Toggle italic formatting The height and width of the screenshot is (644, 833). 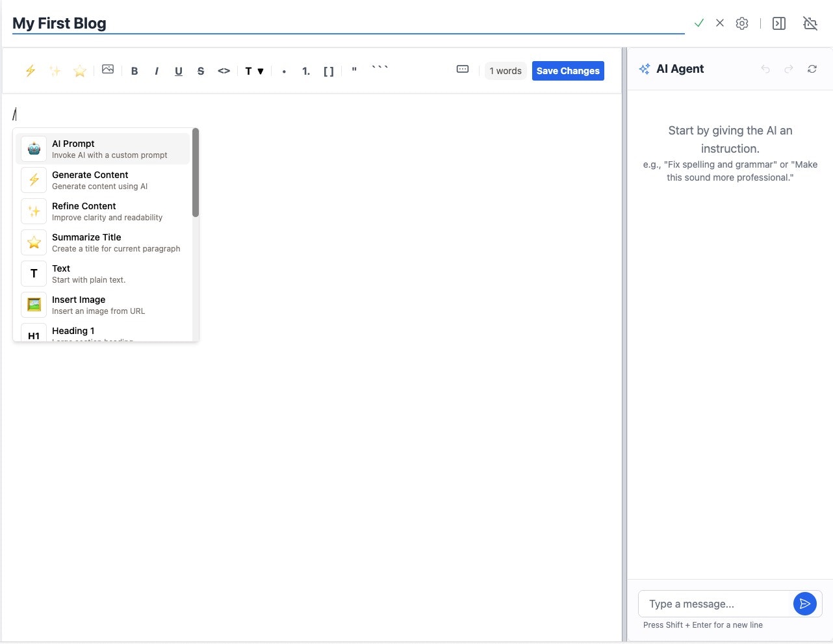[x=157, y=71]
